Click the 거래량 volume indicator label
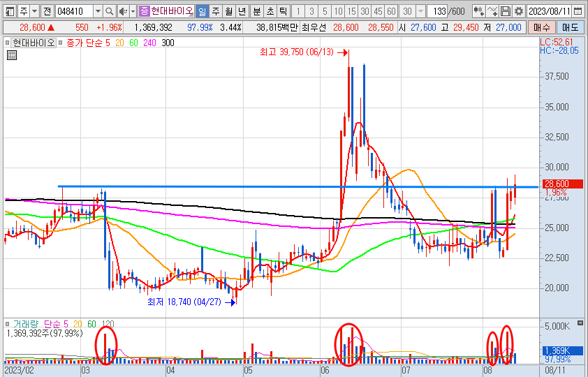The width and height of the screenshot is (588, 377). pos(26,324)
